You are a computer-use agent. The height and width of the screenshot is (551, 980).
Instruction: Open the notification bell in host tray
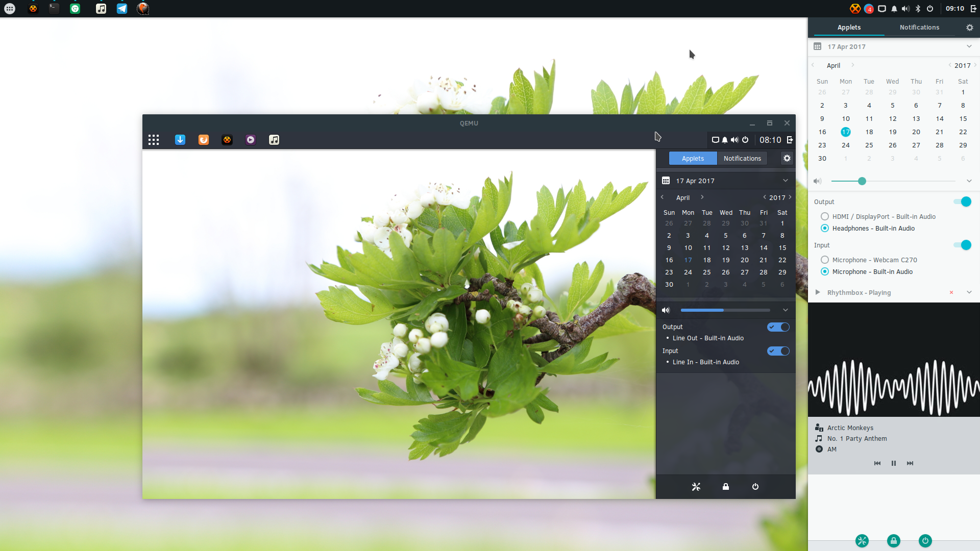pos(894,9)
